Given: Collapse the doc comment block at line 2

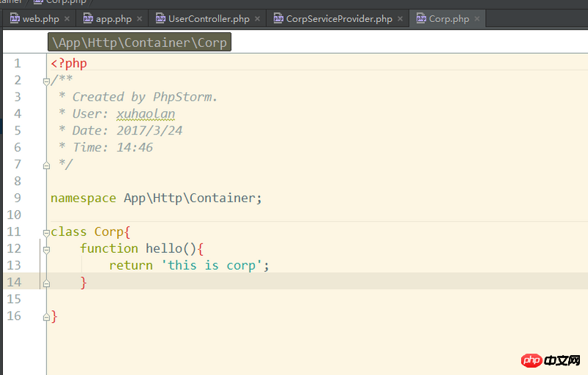Looking at the screenshot, I should click(46, 80).
